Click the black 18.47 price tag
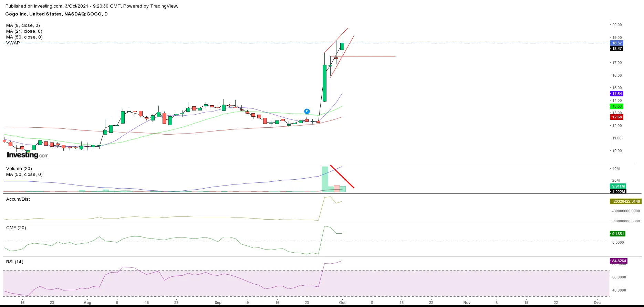 (x=617, y=49)
